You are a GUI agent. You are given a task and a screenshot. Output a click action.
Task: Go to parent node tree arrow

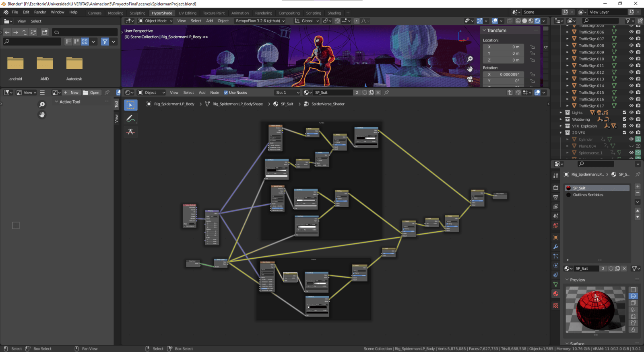click(x=510, y=93)
